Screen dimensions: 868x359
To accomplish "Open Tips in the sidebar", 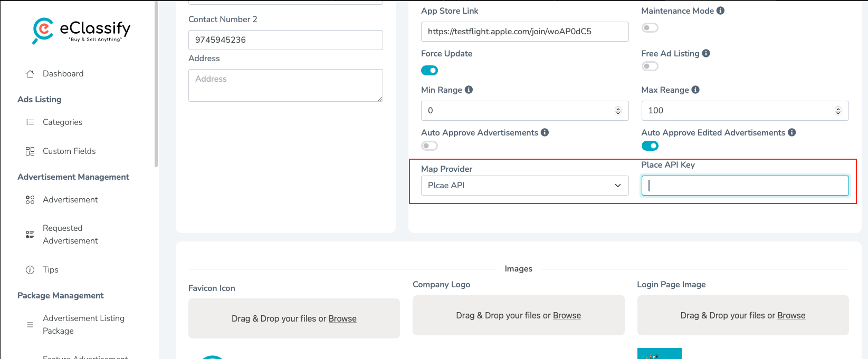I will [51, 270].
